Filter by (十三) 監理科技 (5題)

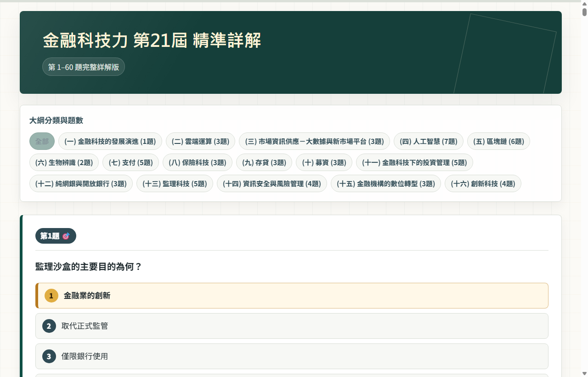(175, 183)
